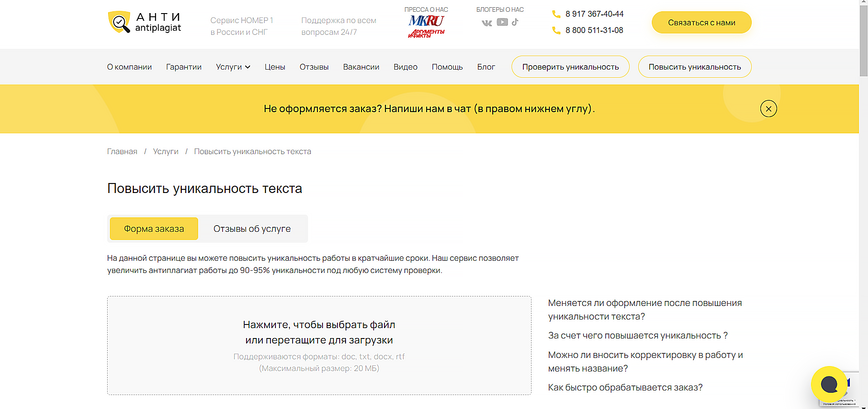
Task: Open the VK social icon
Action: [487, 23]
